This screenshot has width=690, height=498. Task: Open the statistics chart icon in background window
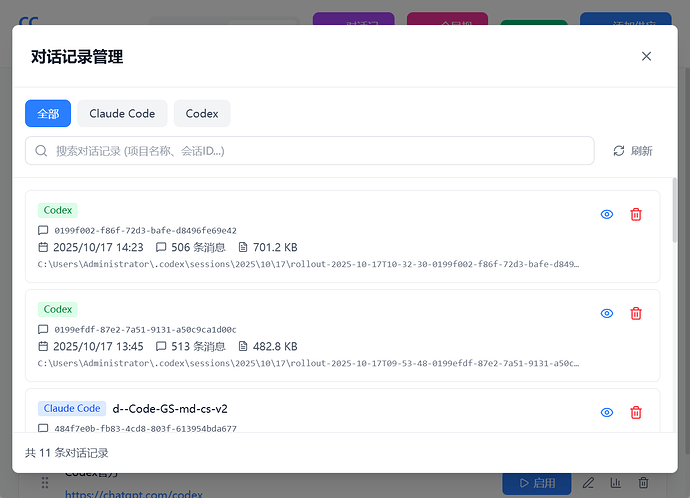(x=616, y=483)
